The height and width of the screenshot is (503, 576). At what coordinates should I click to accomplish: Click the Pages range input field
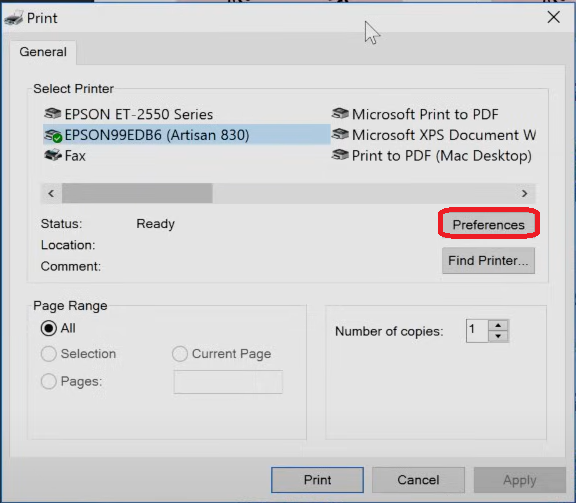[228, 382]
